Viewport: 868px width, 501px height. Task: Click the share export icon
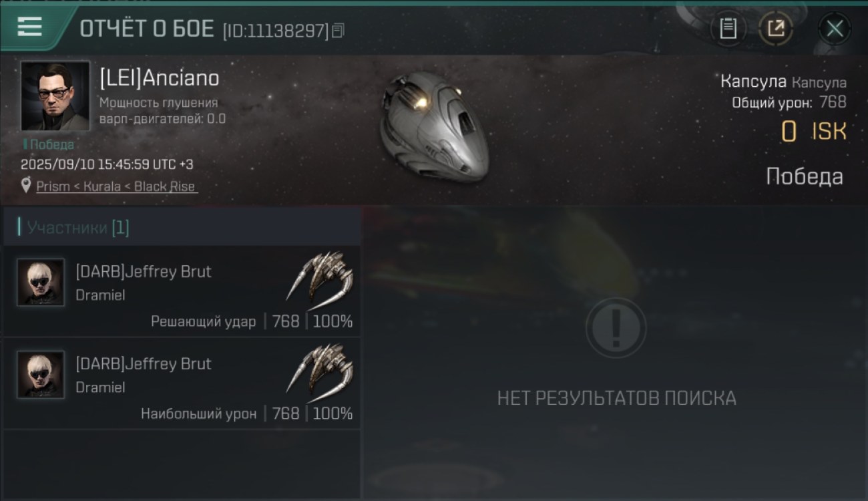776,29
